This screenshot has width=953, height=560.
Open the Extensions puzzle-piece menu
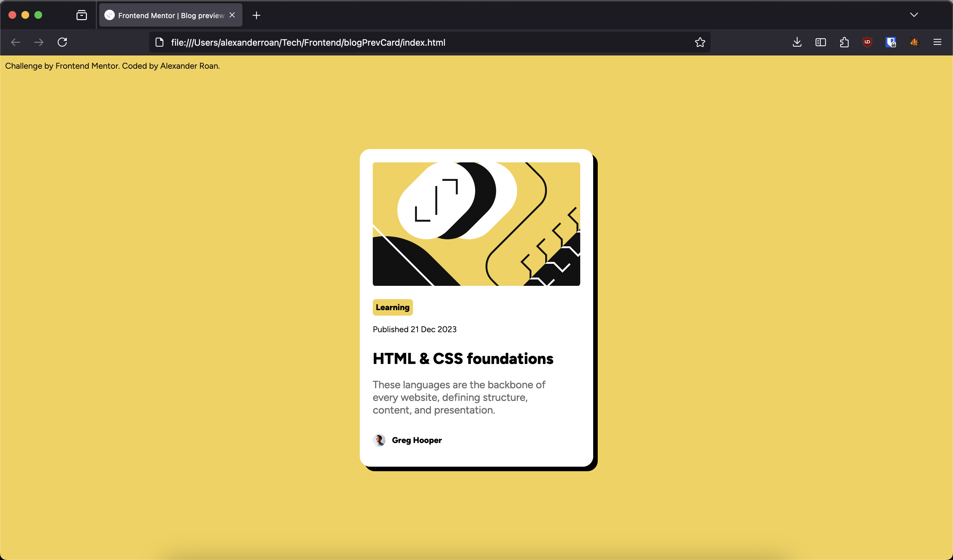pos(844,42)
